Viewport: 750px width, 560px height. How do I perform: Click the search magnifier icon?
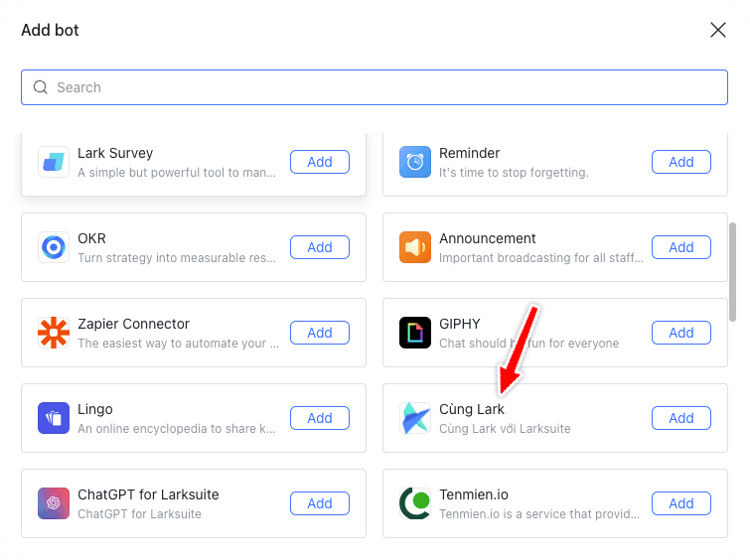[x=41, y=87]
